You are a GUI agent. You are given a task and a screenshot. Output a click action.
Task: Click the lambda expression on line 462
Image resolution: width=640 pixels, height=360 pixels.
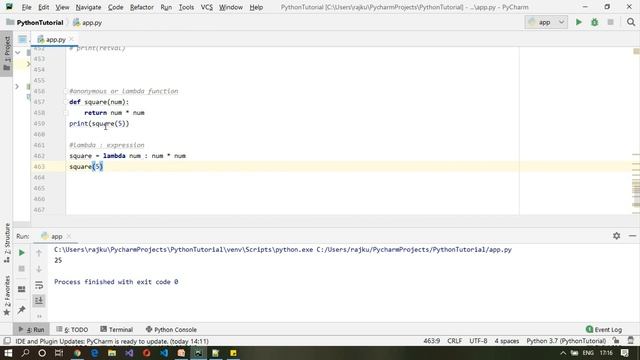click(x=144, y=156)
